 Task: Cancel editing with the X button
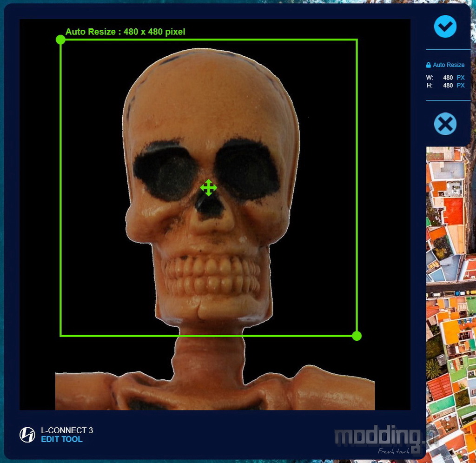click(445, 124)
